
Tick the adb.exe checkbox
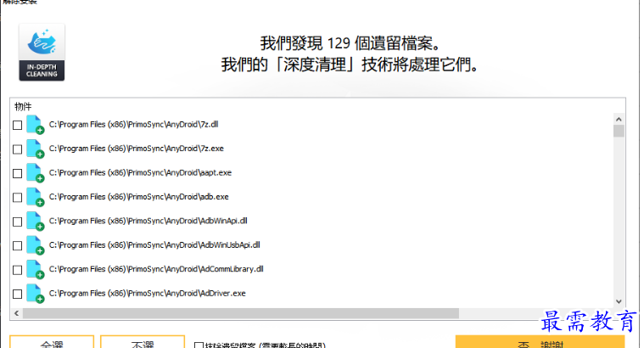pyautogui.click(x=17, y=197)
